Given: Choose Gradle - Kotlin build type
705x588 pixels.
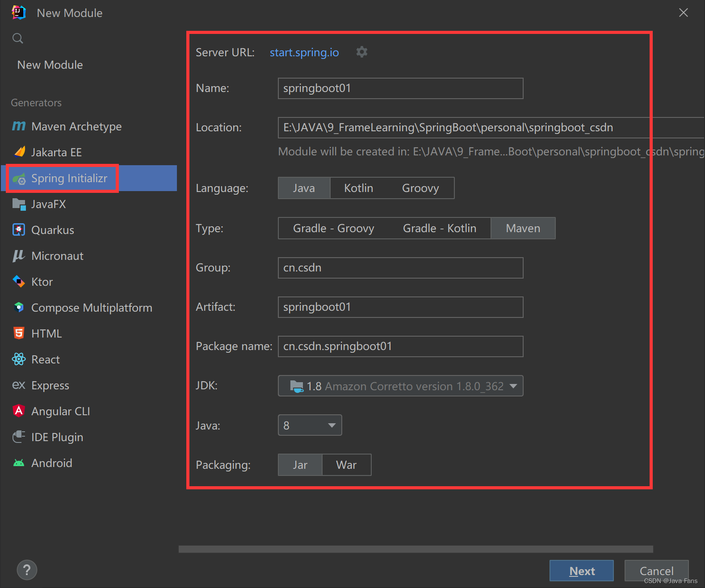Looking at the screenshot, I should [440, 228].
